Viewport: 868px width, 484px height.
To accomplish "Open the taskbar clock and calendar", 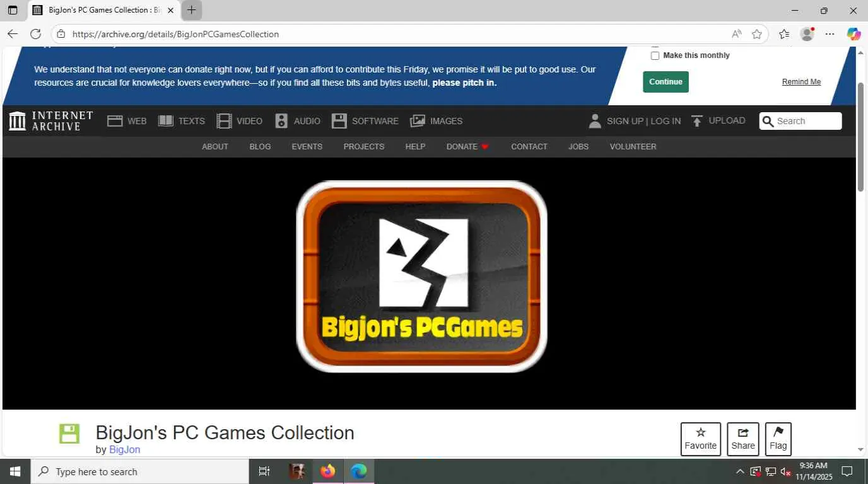I will pos(814,471).
